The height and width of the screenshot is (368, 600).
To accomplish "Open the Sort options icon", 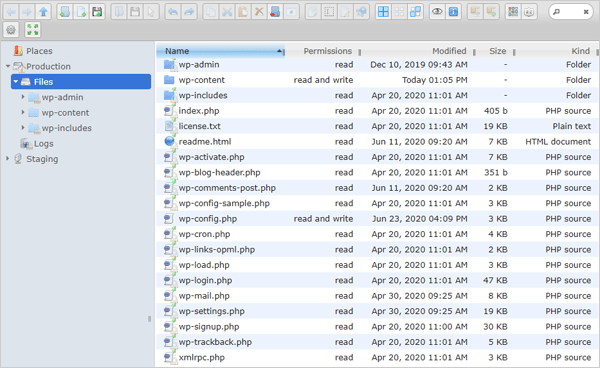I will point(529,12).
